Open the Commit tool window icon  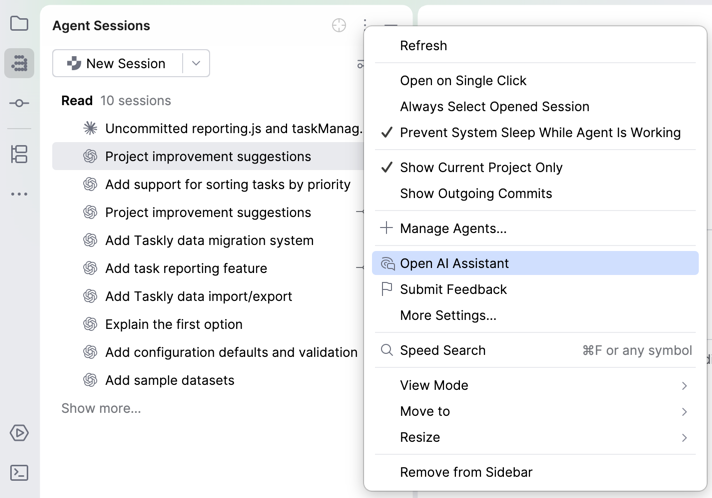pyautogui.click(x=19, y=104)
